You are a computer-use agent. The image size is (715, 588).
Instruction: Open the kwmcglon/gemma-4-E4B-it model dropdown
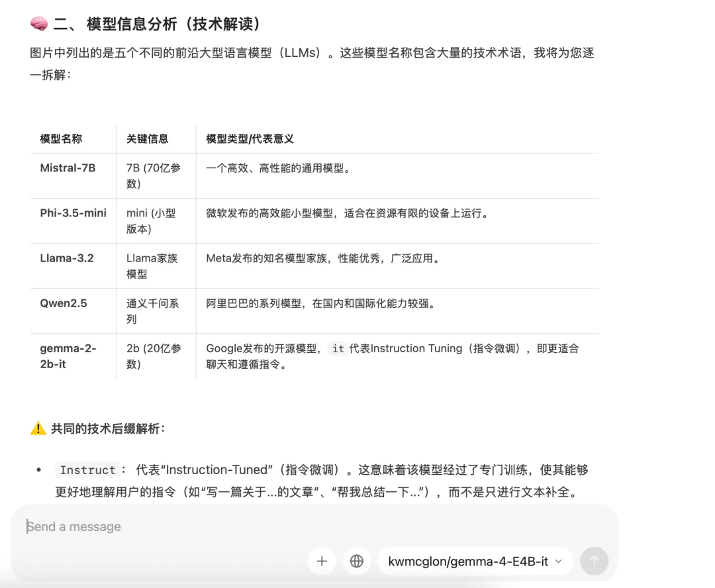pos(475,562)
